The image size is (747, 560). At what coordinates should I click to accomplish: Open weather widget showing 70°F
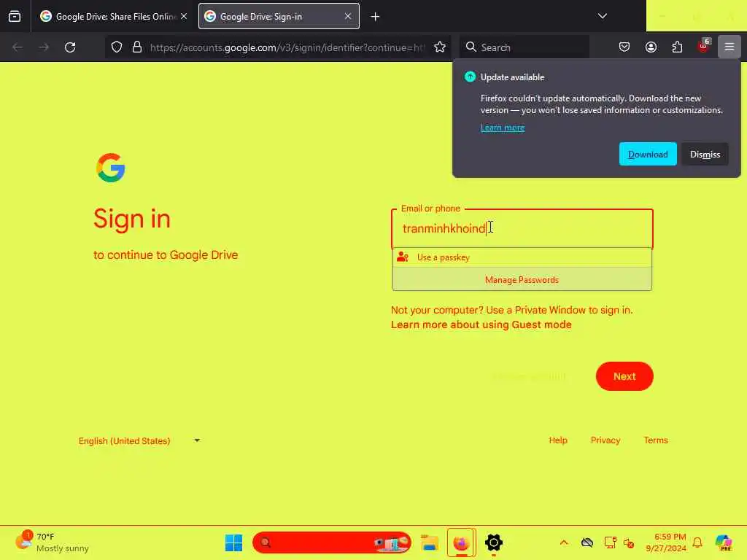click(53, 542)
